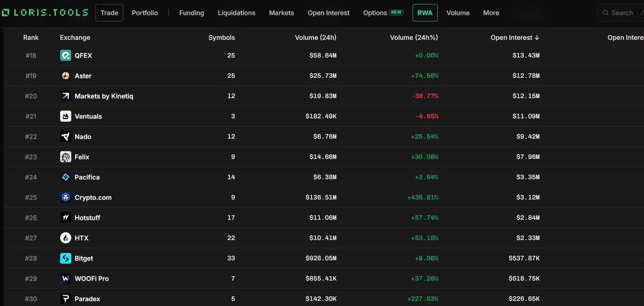Image resolution: width=644 pixels, height=306 pixels.
Task: Click the +436.81% volume change value
Action: pos(423,197)
